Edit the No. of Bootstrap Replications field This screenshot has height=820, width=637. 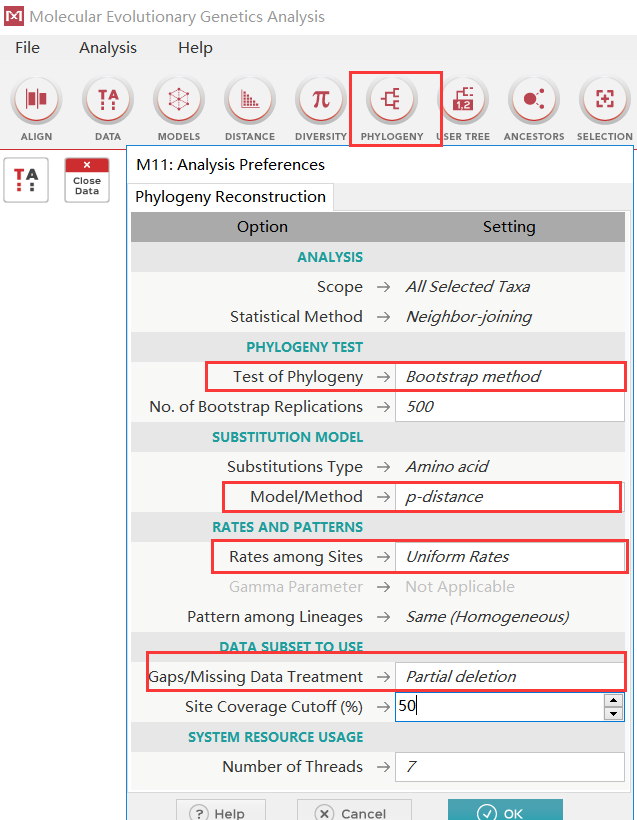click(x=510, y=406)
